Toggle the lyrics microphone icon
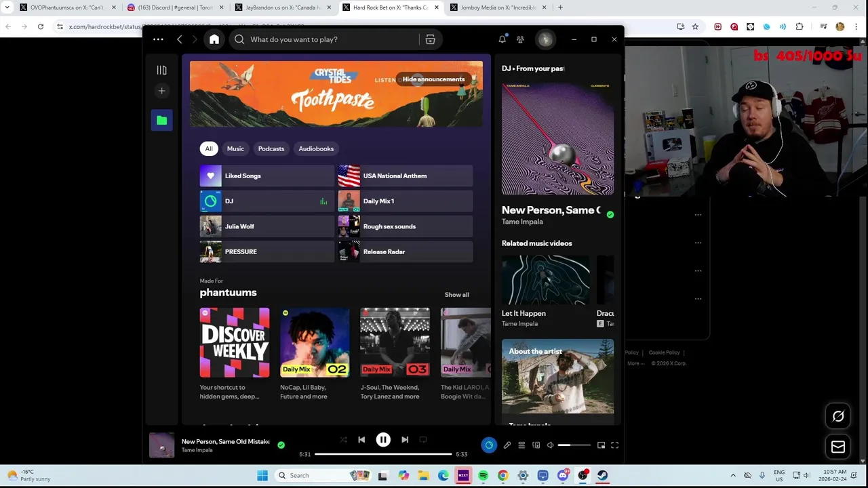Image resolution: width=868 pixels, height=488 pixels. [x=507, y=445]
